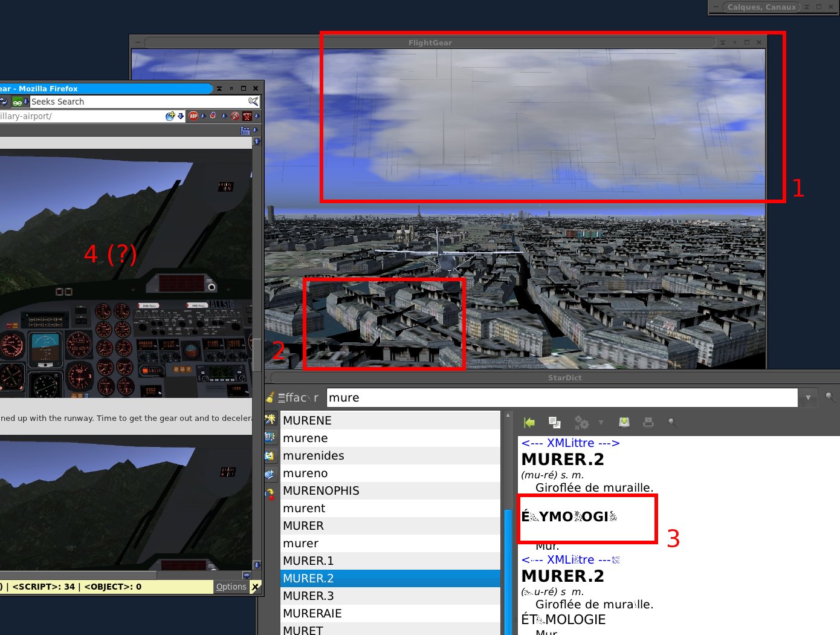The height and width of the screenshot is (635, 840).
Task: Click the save definition icon in StarDict
Action: coord(624,422)
